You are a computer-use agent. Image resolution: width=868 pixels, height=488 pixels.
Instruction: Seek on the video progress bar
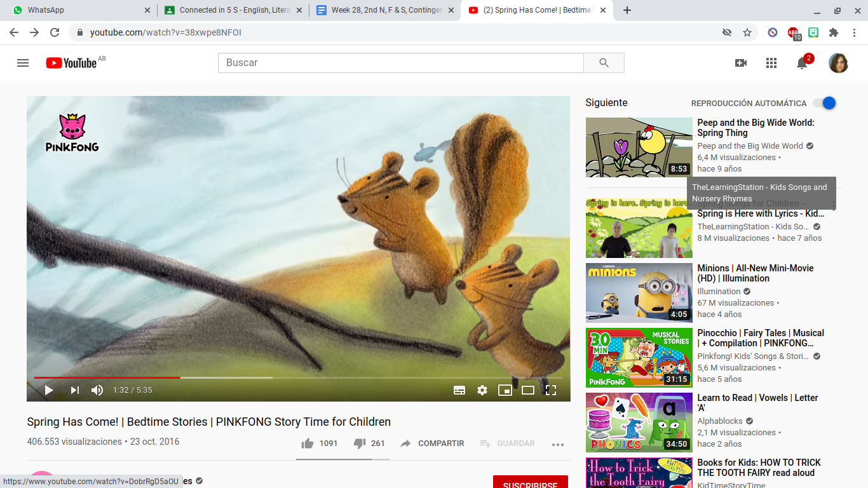[x=298, y=377]
